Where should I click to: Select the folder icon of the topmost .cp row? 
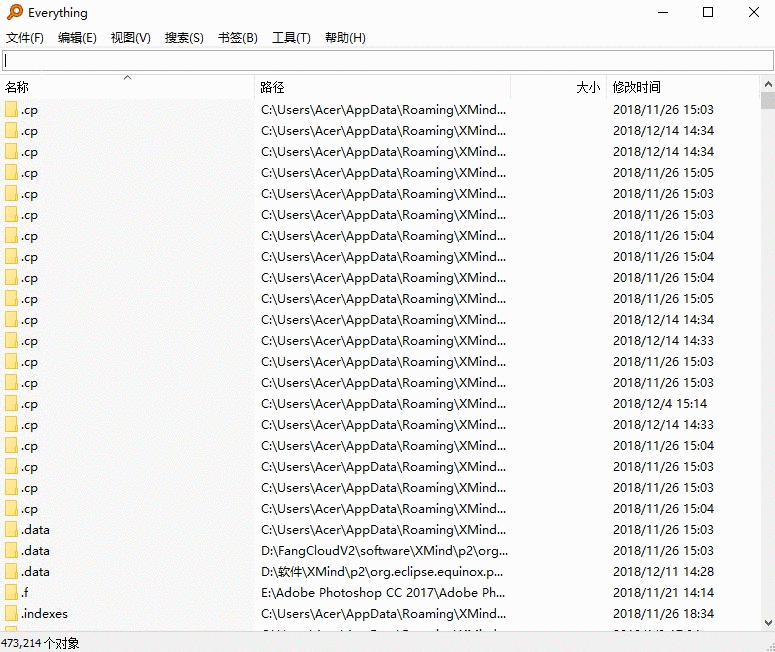(12, 110)
